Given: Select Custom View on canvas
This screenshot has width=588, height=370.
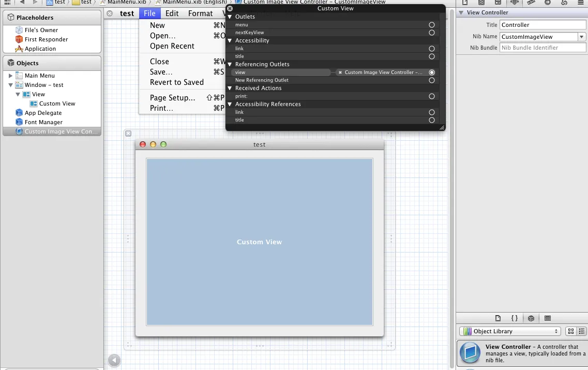Looking at the screenshot, I should [x=260, y=242].
